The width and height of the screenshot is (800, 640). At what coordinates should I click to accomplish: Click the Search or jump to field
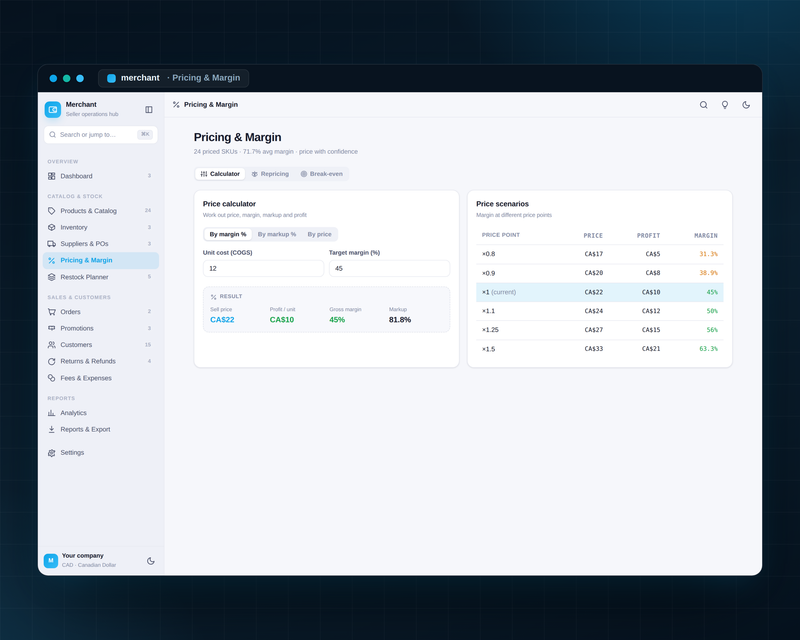(x=101, y=135)
